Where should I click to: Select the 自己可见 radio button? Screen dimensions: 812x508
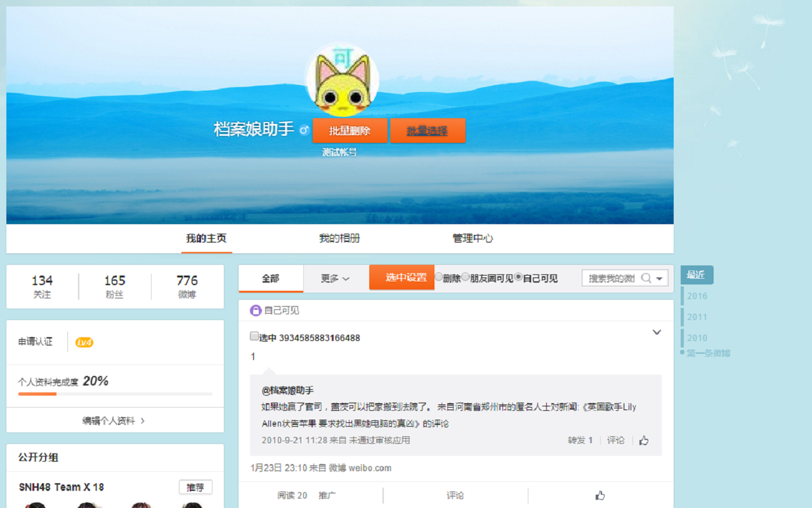(519, 277)
